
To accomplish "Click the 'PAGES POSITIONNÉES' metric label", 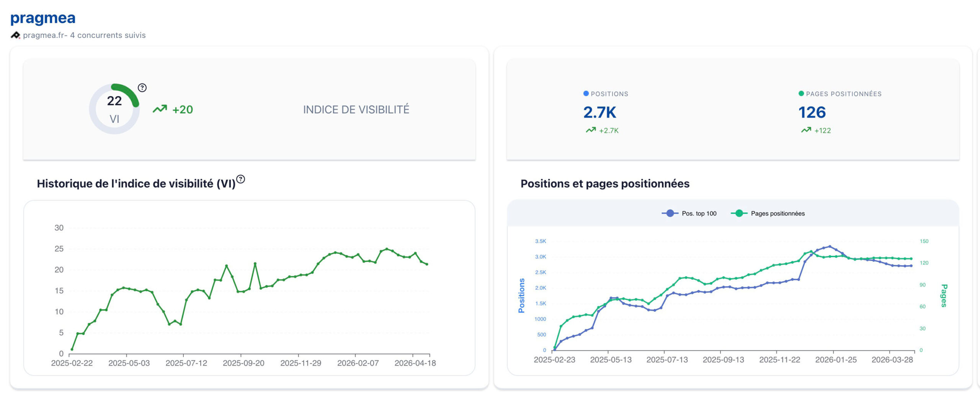I will tap(844, 94).
